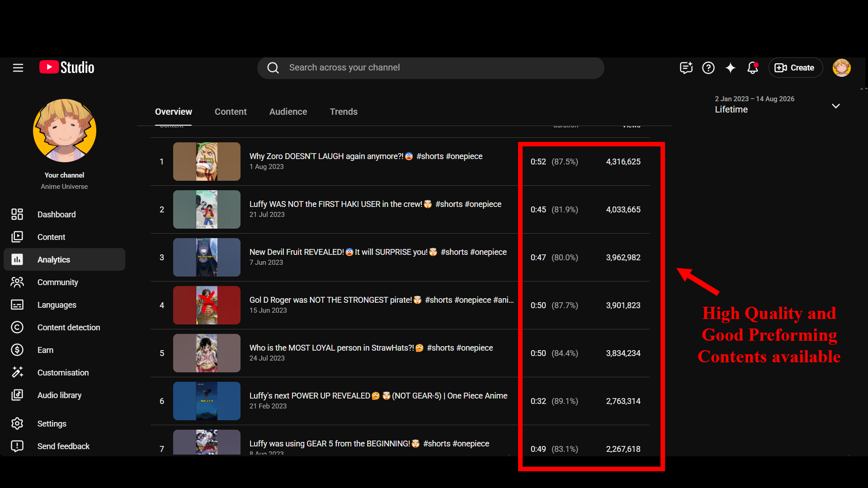Click the Audio library icon

coord(17,395)
